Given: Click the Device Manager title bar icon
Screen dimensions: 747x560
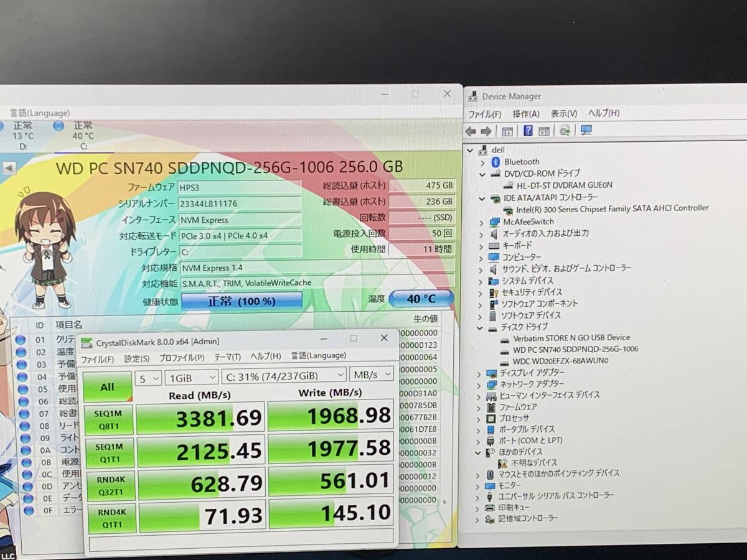Looking at the screenshot, I should (x=472, y=96).
